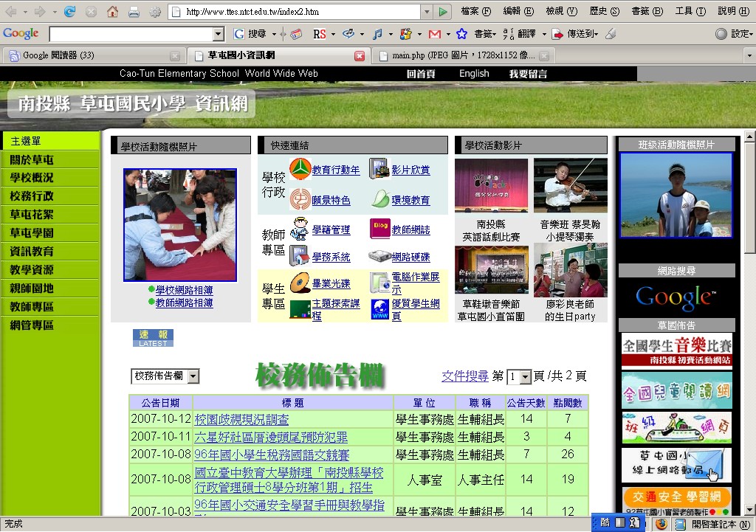Viewport: 756px width, 532px height.
Task: Click the Google toolbar search G icon
Action: [238, 34]
